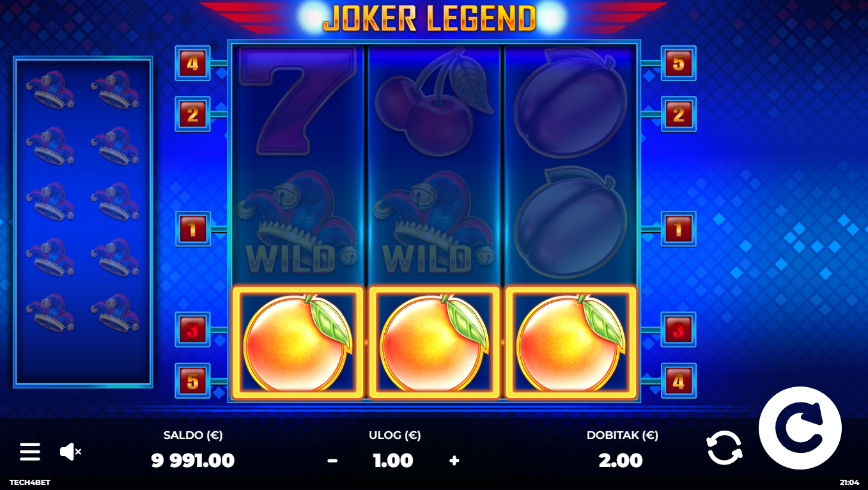Select payline 2 marker on left
868x490 pixels.
pyautogui.click(x=192, y=114)
